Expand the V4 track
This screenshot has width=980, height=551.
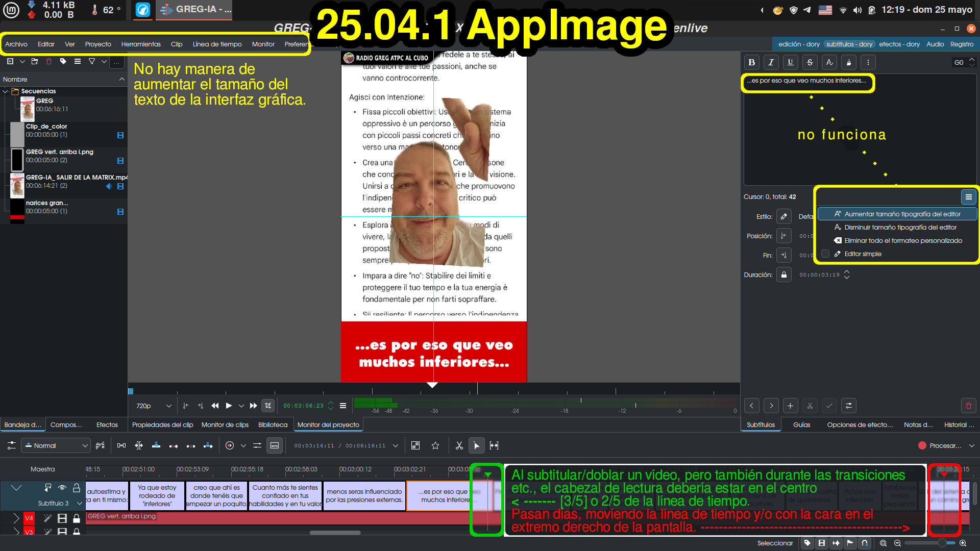(16, 518)
